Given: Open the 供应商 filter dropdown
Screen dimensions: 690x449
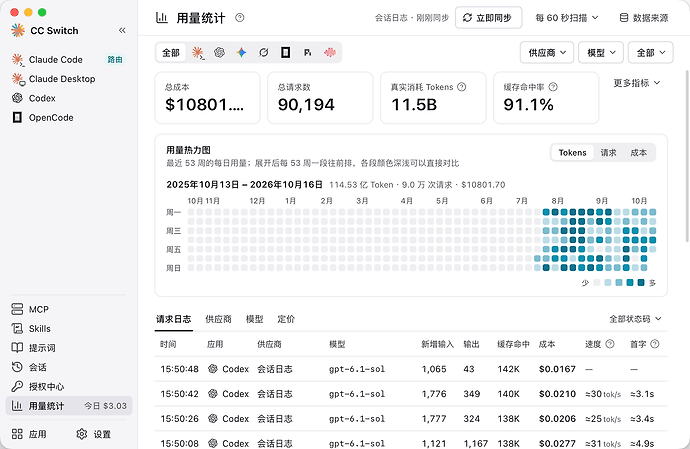Looking at the screenshot, I should 547,53.
